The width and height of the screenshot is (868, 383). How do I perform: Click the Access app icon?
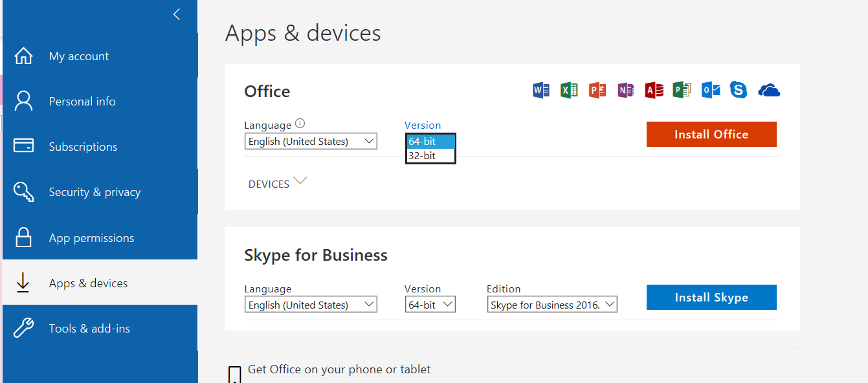pos(654,90)
